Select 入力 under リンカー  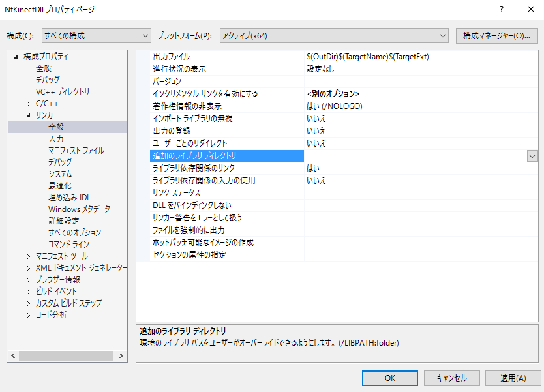pos(55,139)
